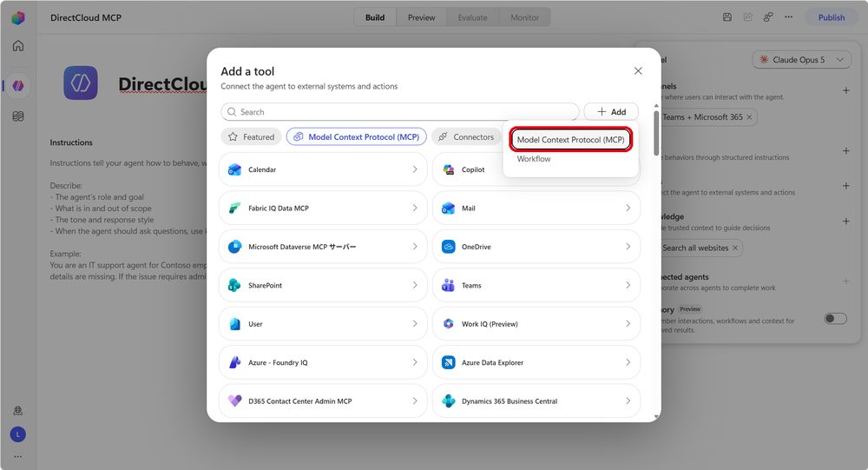Click the DirectCloud agent logo icon
Viewport: 868px width, 470px height.
(x=80, y=83)
